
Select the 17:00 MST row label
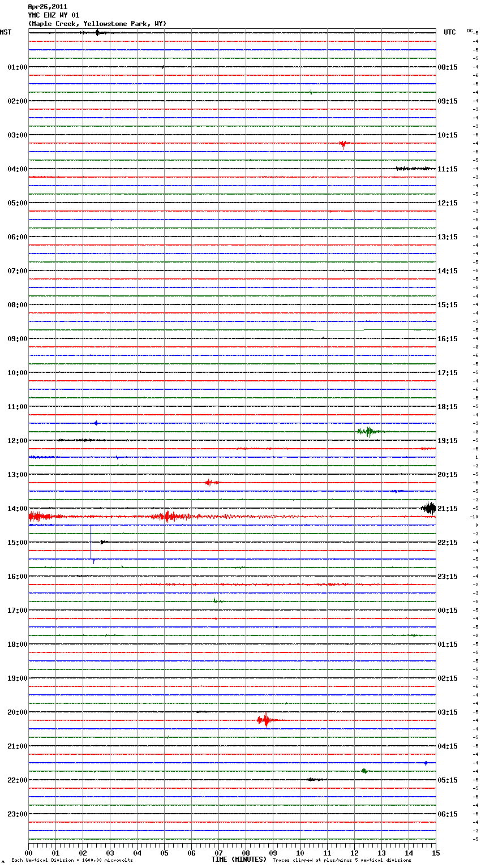tap(18, 611)
